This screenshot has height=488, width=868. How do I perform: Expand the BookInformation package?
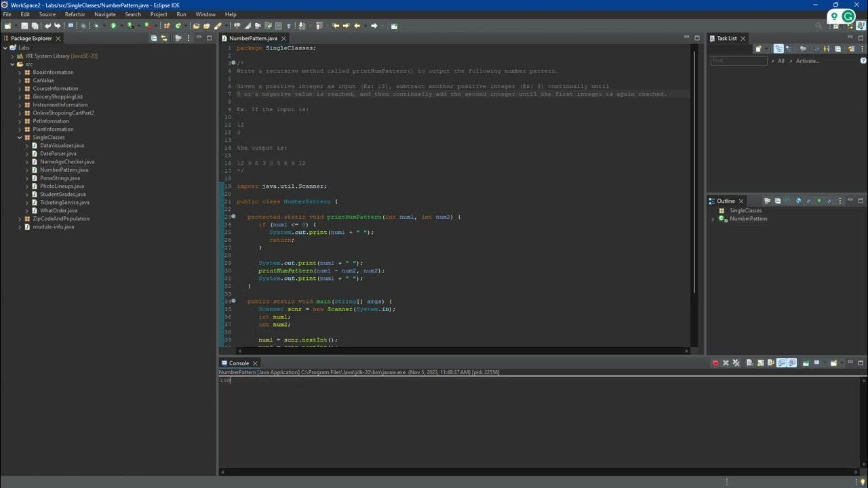[x=20, y=73]
